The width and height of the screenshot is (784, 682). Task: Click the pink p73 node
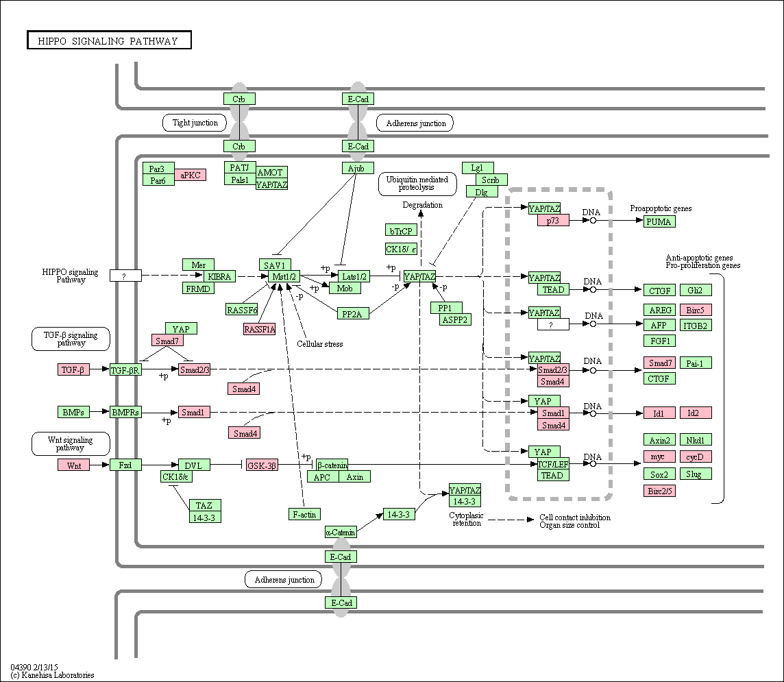[x=553, y=220]
